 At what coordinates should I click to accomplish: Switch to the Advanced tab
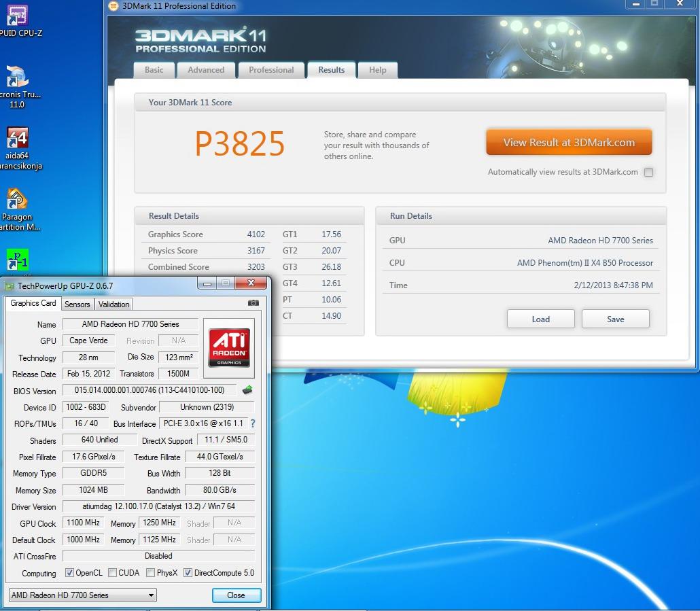pos(206,70)
